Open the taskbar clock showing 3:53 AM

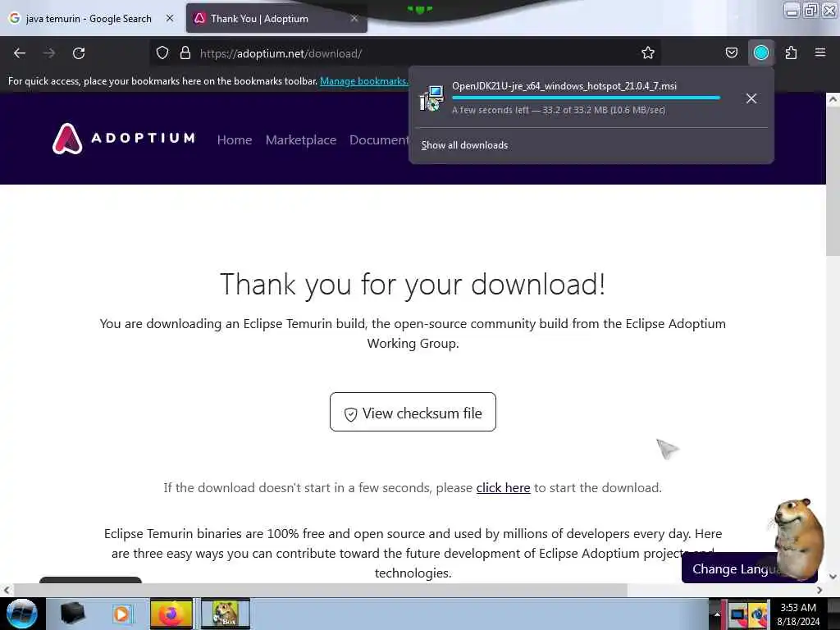pos(798,614)
